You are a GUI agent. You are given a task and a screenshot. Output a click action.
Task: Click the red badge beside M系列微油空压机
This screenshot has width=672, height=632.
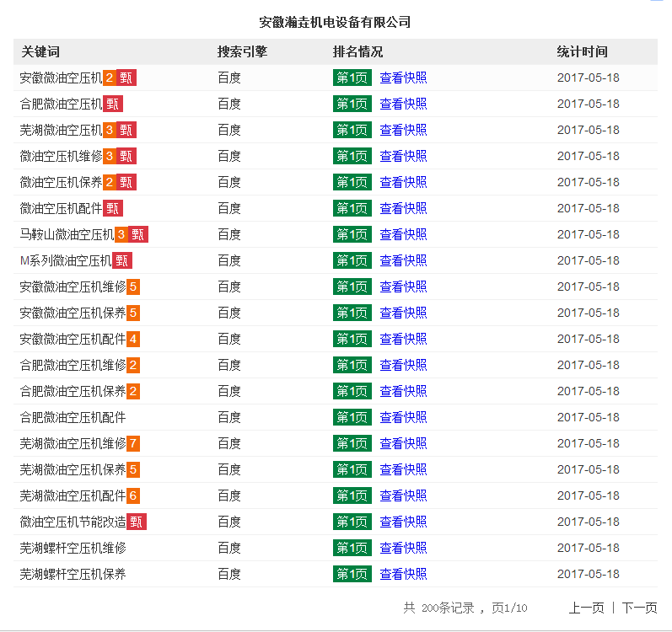tap(122, 260)
